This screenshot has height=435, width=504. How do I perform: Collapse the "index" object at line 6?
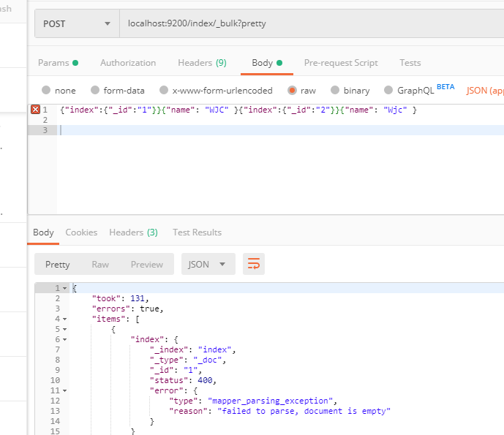coord(64,339)
